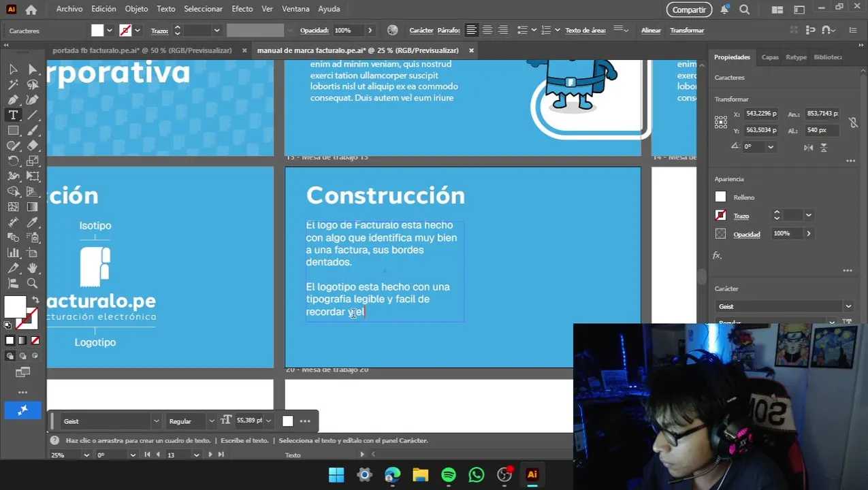The height and width of the screenshot is (490, 868).
Task: Select the Paintbrush tool
Action: pyautogui.click(x=33, y=131)
